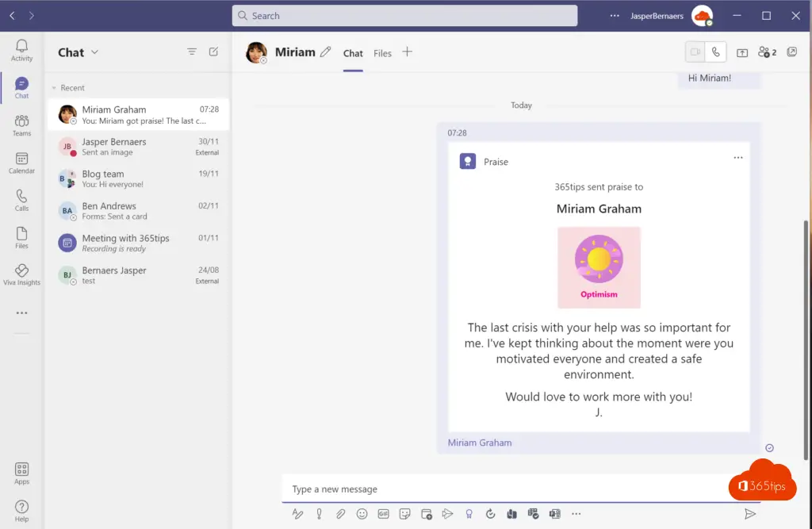Screen dimensions: 812x529
Task: Open Miriam Graham conversation
Action: click(138, 114)
